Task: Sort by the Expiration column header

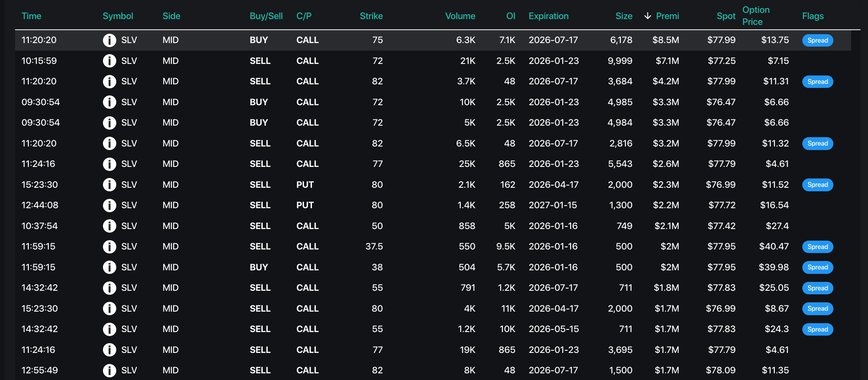Action: [x=548, y=16]
